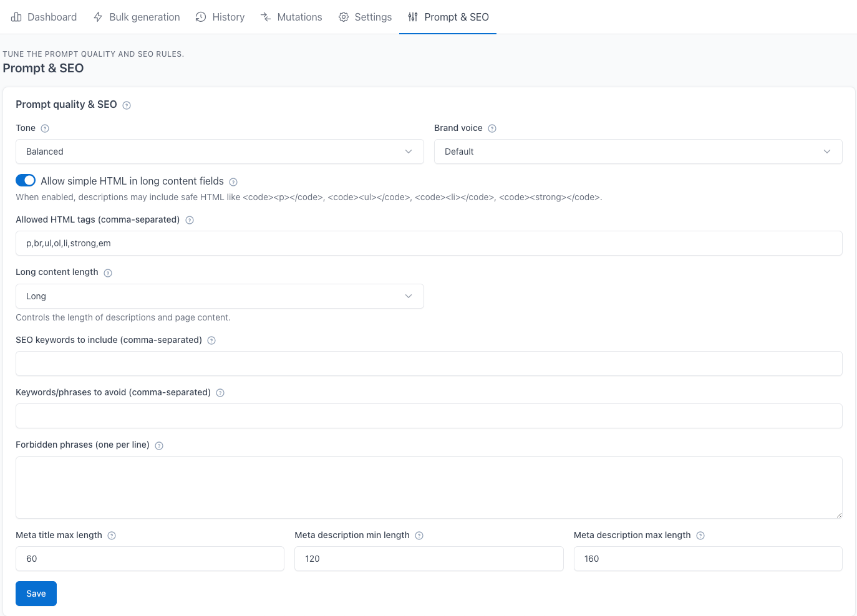Open help icon for Forbidden phrases

point(159,446)
